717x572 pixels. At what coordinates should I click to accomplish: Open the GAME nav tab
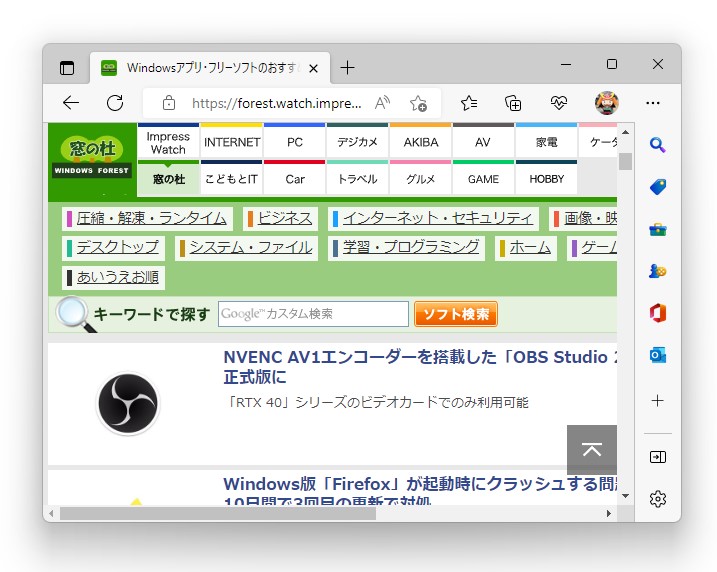(x=483, y=179)
